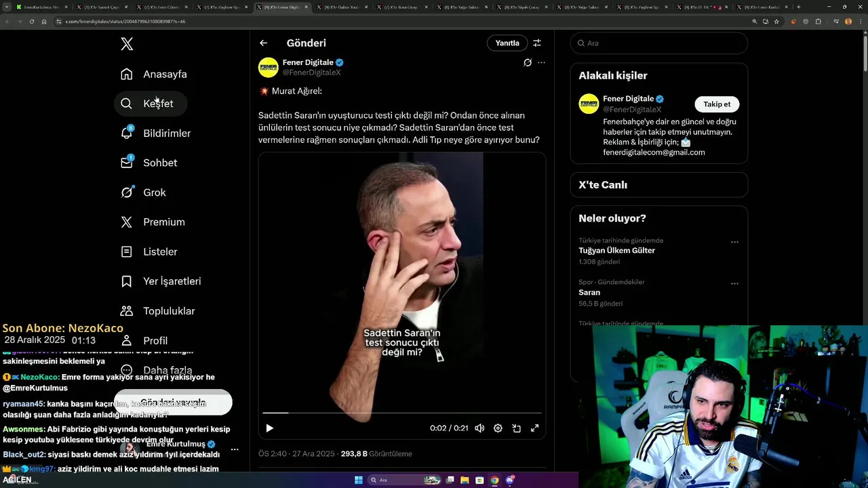This screenshot has width=868, height=488.
Task: Open more options for Saran trend
Action: click(x=734, y=284)
